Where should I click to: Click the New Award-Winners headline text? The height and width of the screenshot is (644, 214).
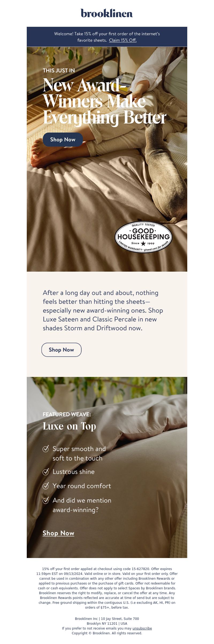(x=105, y=101)
